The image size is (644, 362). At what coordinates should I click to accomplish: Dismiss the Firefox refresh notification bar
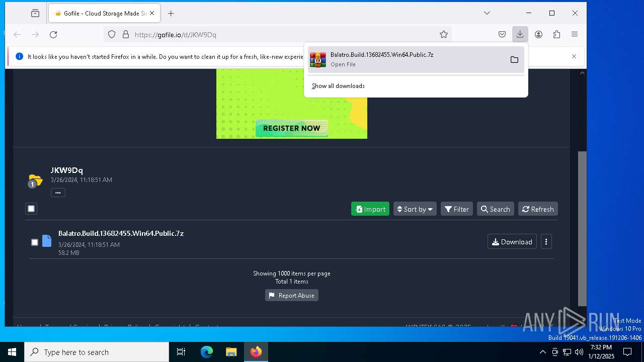[x=574, y=56]
